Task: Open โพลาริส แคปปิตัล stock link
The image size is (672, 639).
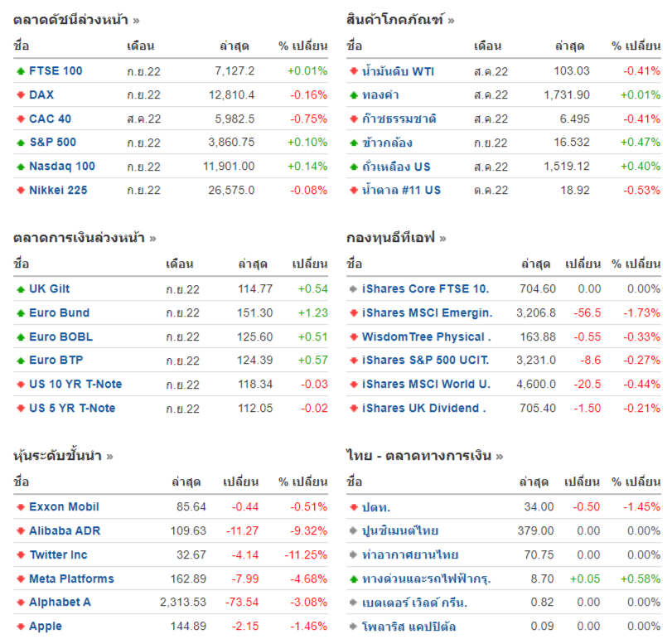Action: point(409,627)
